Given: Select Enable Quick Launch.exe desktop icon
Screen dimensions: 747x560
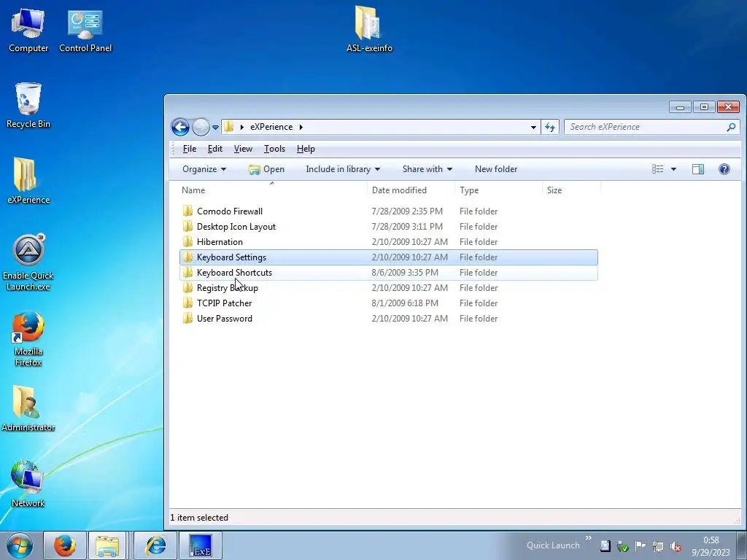Looking at the screenshot, I should point(28,262).
